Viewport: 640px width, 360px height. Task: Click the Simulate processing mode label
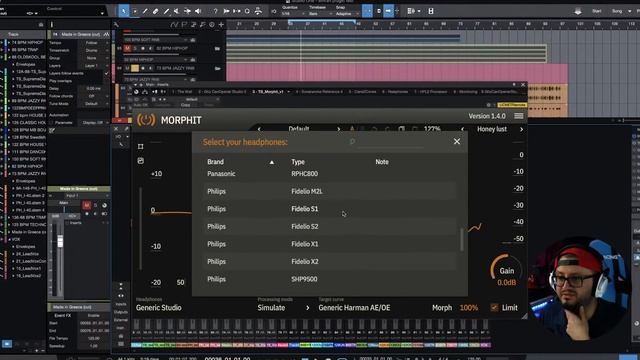(x=271, y=308)
